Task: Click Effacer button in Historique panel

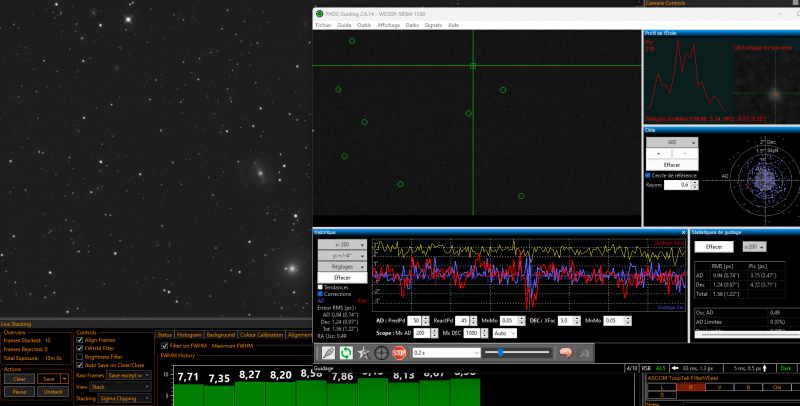Action: pos(342,278)
